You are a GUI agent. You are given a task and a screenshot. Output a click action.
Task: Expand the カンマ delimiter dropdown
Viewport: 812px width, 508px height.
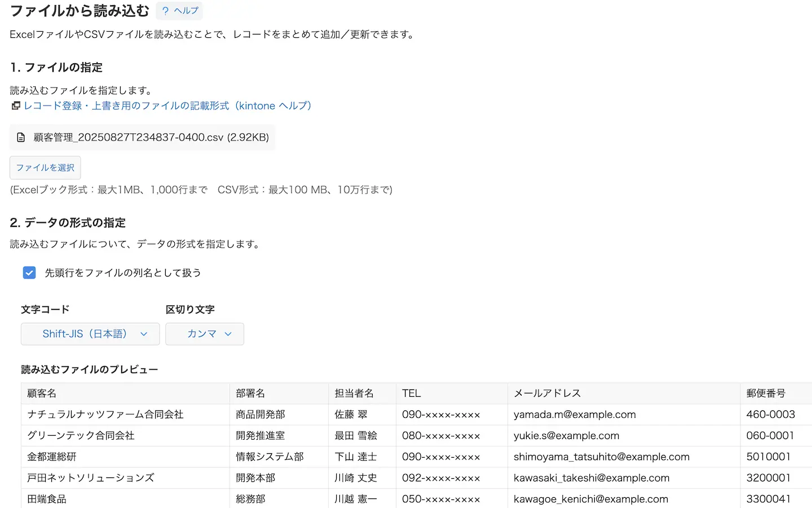click(204, 334)
